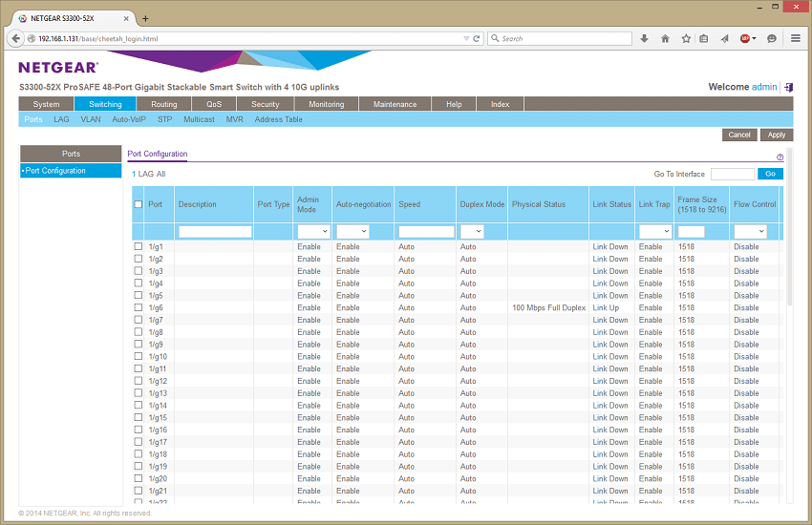Select the checkbox for port 1/g21
The width and height of the screenshot is (812, 525).
(139, 491)
